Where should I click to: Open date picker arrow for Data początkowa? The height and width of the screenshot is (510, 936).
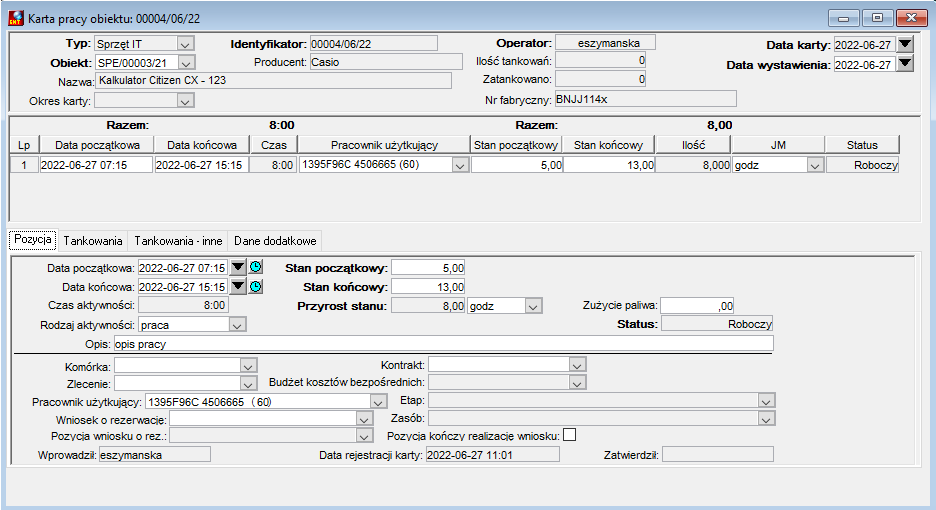point(238,267)
